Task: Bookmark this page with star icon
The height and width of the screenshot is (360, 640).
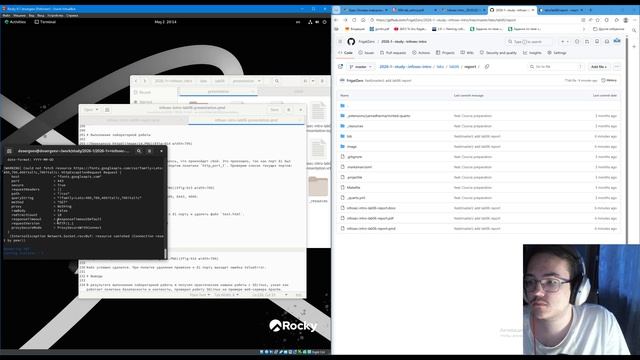Action: 598,20
